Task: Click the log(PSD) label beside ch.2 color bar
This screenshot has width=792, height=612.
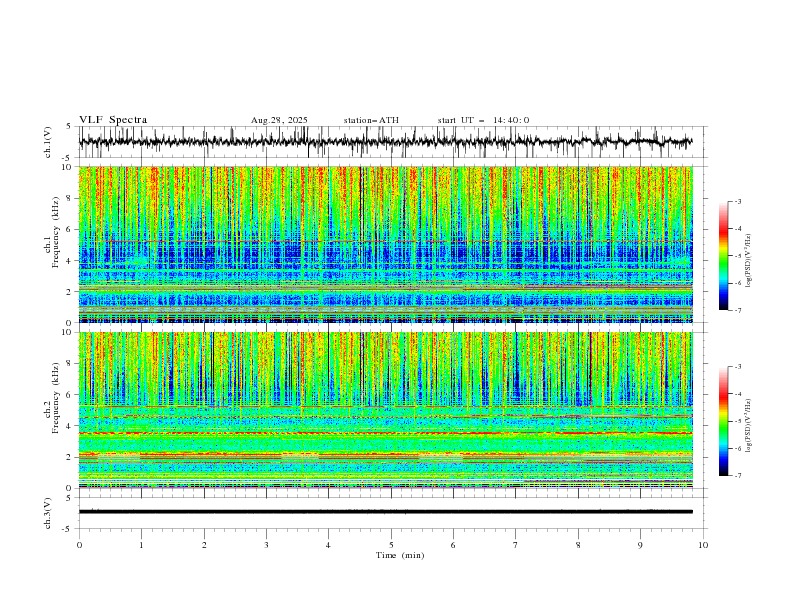Action: click(748, 425)
